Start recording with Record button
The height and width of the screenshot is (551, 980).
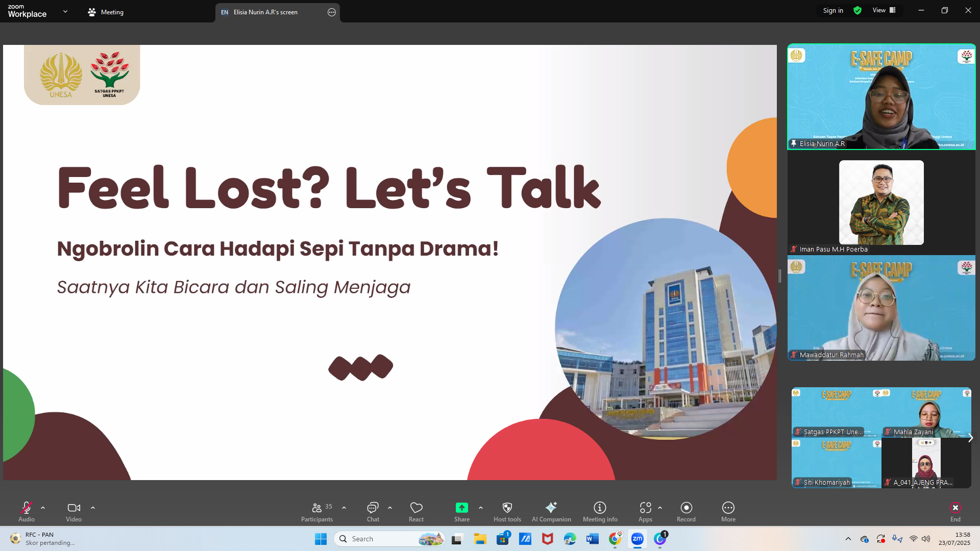[686, 508]
